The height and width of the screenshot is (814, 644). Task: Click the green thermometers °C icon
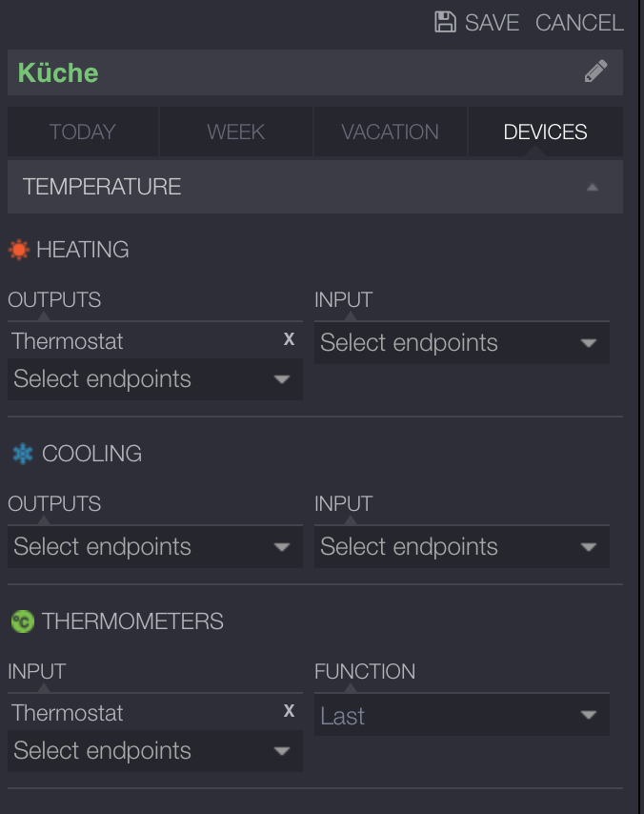[x=22, y=621]
